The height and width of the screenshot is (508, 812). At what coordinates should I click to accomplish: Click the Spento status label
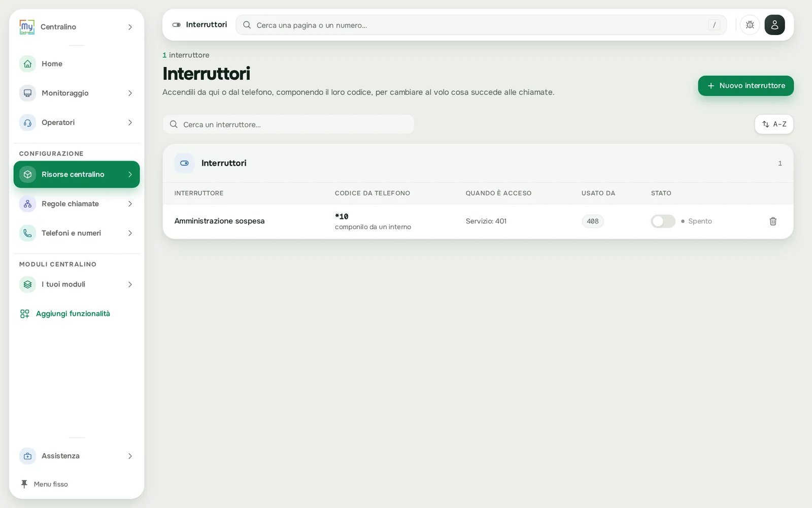[700, 221]
